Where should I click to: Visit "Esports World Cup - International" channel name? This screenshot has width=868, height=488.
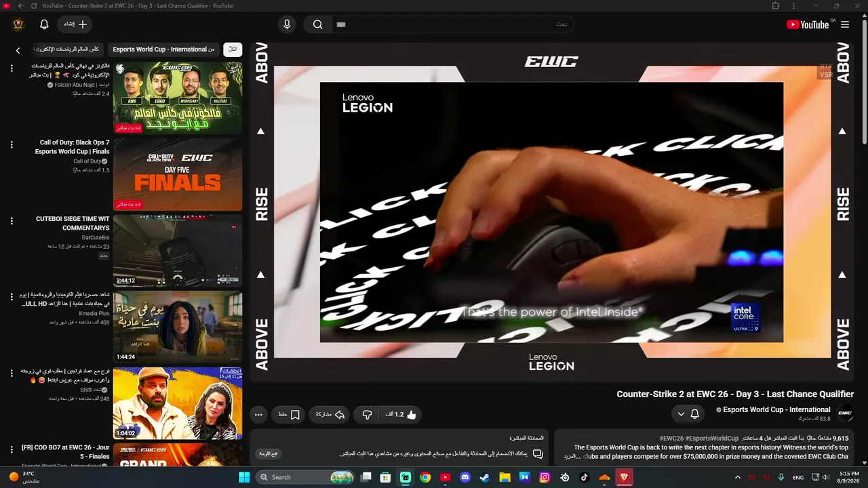pyautogui.click(x=776, y=409)
